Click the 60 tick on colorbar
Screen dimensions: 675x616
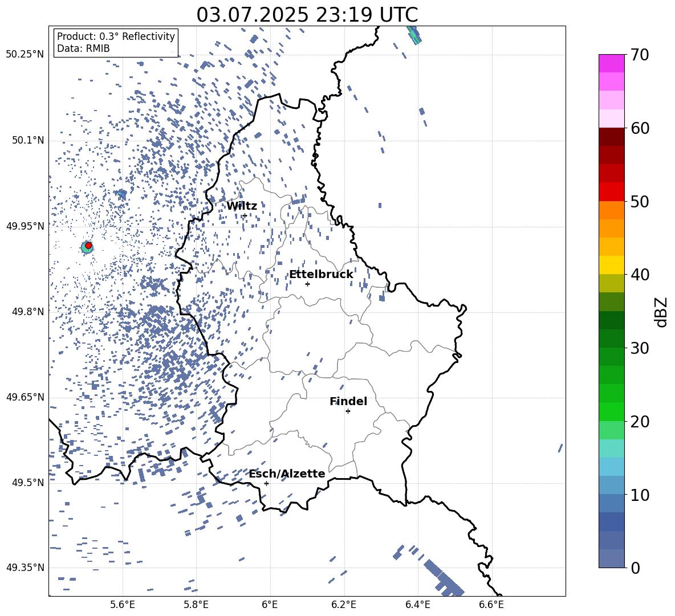coord(639,128)
